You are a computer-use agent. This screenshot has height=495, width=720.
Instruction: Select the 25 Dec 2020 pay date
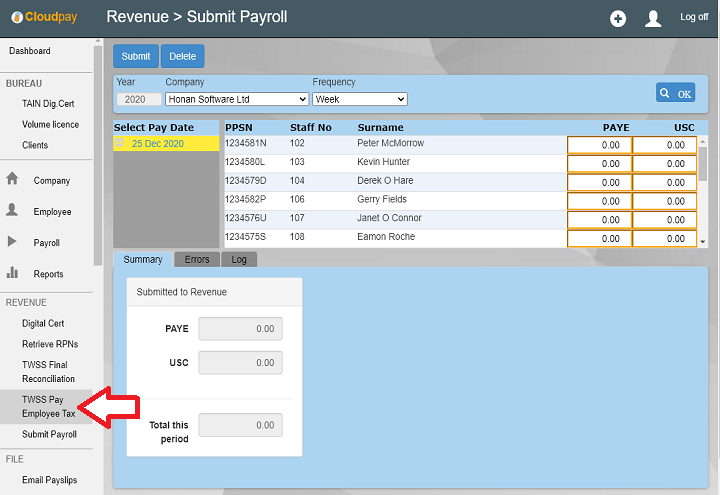[157, 144]
